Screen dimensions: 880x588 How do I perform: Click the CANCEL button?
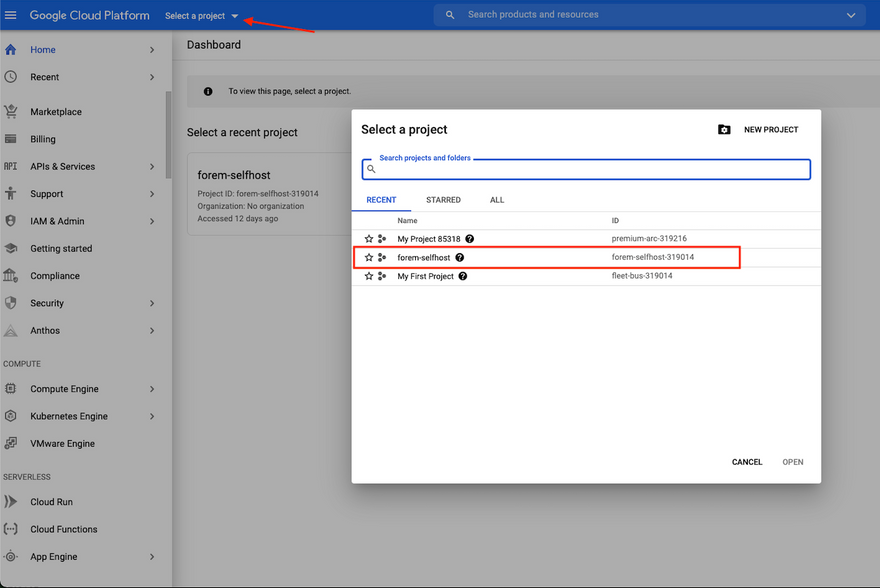click(747, 462)
